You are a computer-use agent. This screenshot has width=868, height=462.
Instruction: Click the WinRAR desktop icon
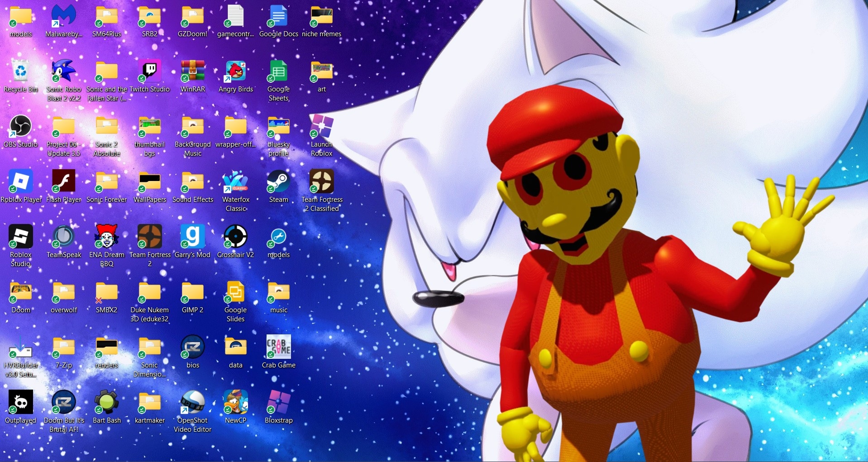[193, 72]
